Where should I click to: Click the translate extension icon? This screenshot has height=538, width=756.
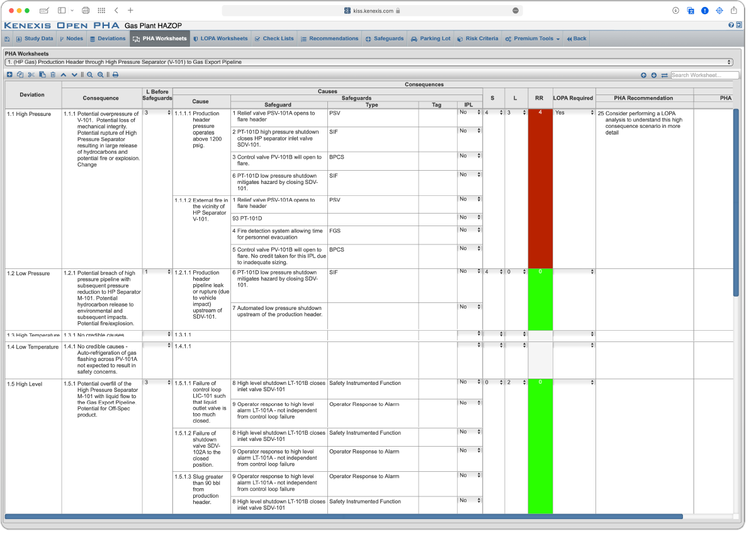691,11
